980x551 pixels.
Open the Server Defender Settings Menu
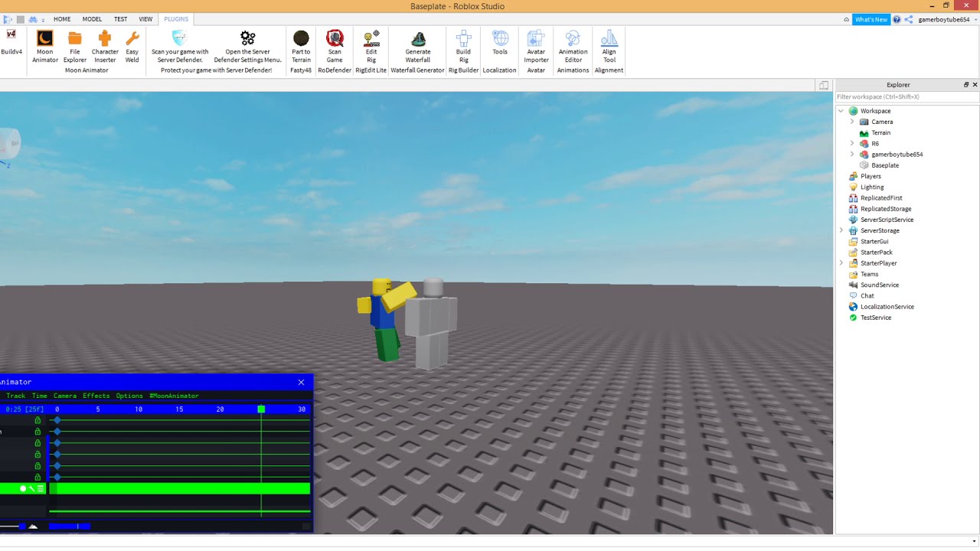(x=247, y=47)
